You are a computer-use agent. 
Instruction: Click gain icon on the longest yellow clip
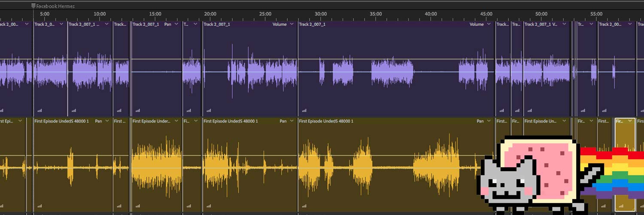(x=304, y=206)
